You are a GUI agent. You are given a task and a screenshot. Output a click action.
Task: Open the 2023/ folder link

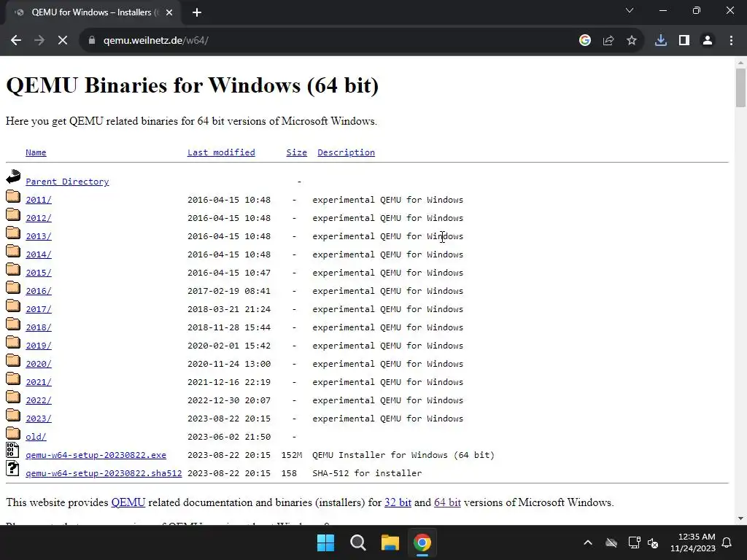(39, 419)
